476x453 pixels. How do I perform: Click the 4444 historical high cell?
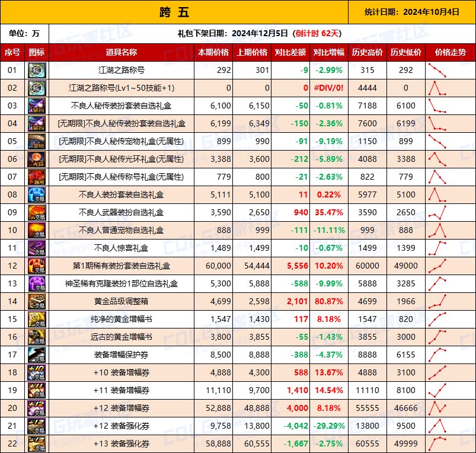pyautogui.click(x=368, y=88)
